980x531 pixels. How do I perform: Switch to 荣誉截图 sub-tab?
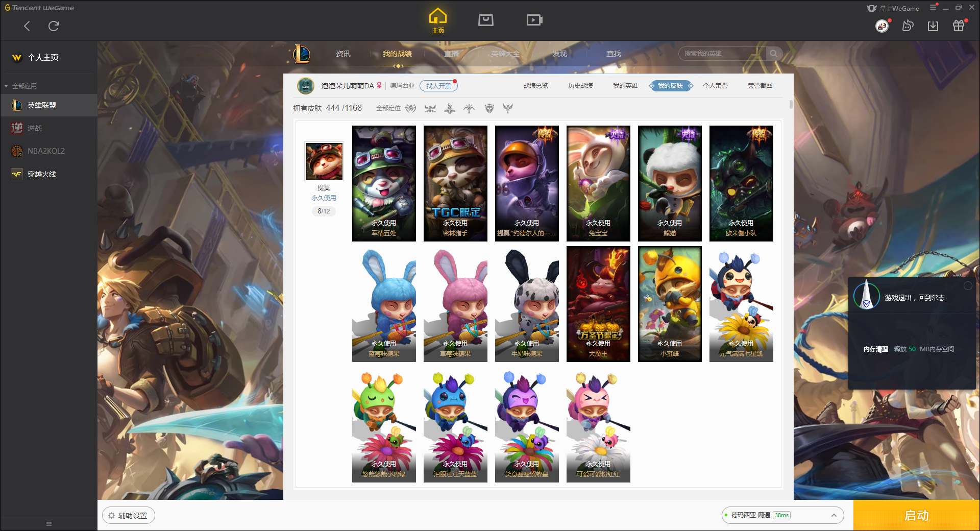coord(760,86)
